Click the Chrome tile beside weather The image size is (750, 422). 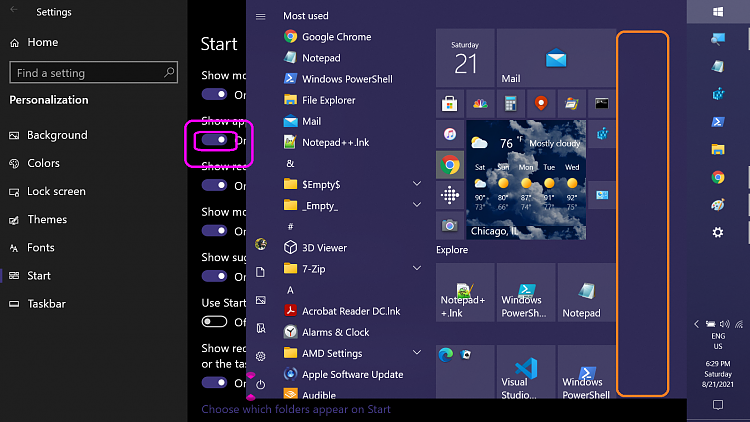click(450, 165)
